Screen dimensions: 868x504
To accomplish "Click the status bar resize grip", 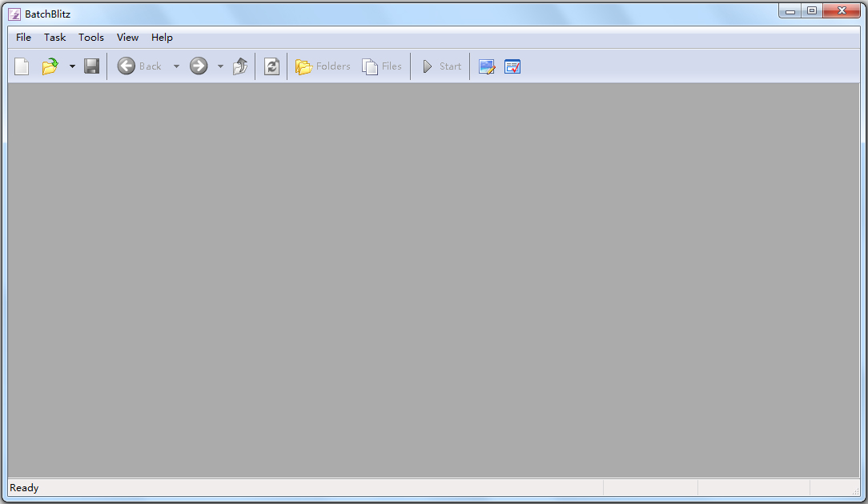I will pyautogui.click(x=854, y=490).
